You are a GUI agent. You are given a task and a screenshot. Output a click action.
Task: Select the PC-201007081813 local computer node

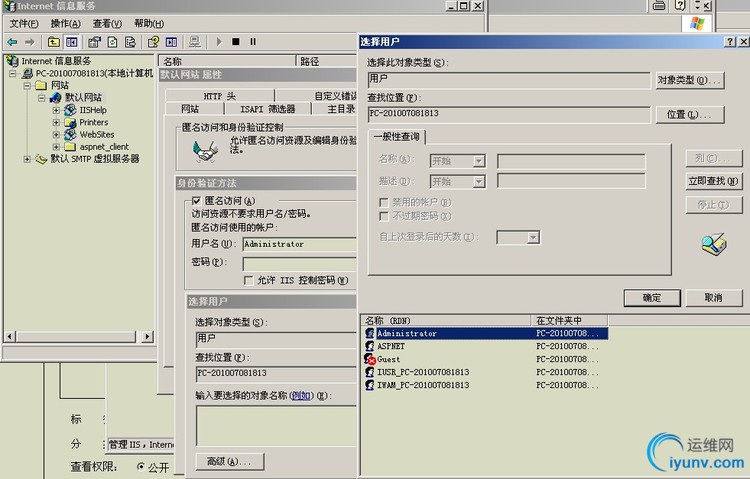[94, 73]
